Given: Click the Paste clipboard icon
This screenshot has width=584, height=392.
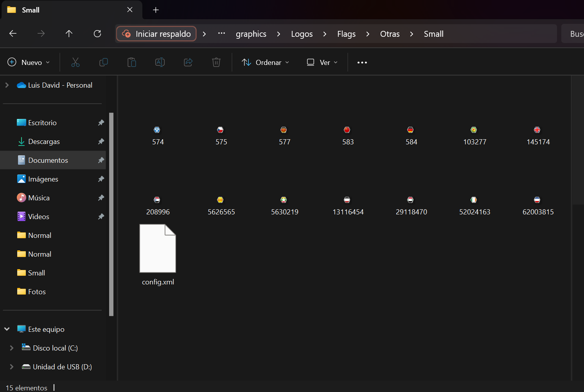Looking at the screenshot, I should click(x=132, y=62).
